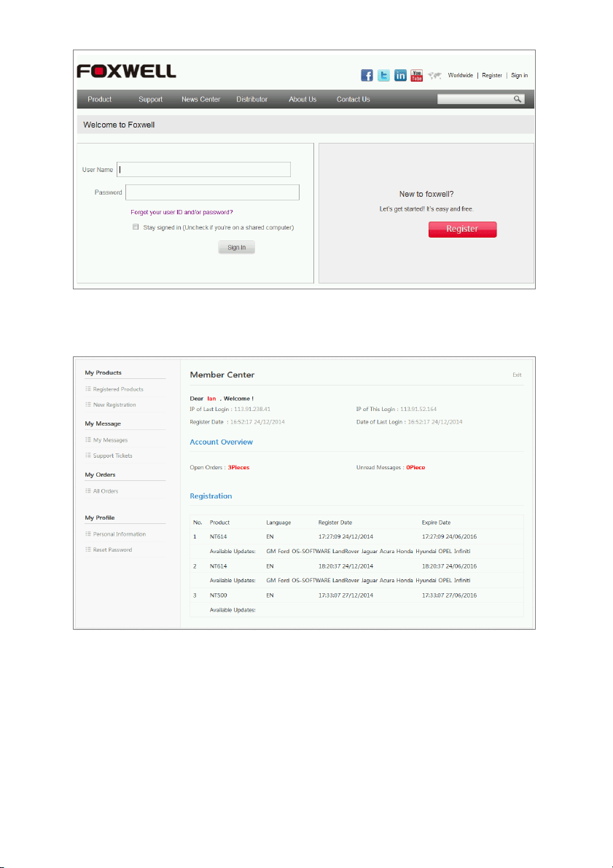Open My Messages in sidebar
This screenshot has height=868, width=613.
[x=110, y=440]
